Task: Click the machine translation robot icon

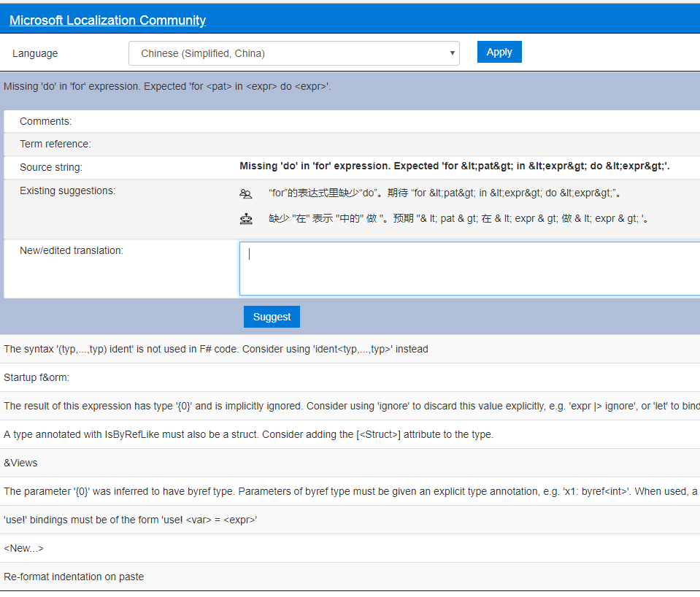Action: point(246,217)
